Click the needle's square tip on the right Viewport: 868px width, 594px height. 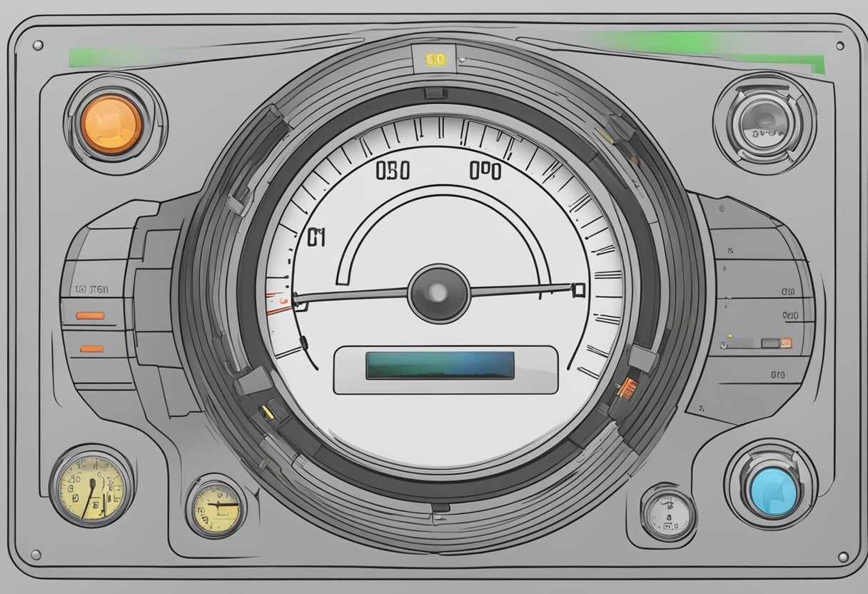(578, 289)
